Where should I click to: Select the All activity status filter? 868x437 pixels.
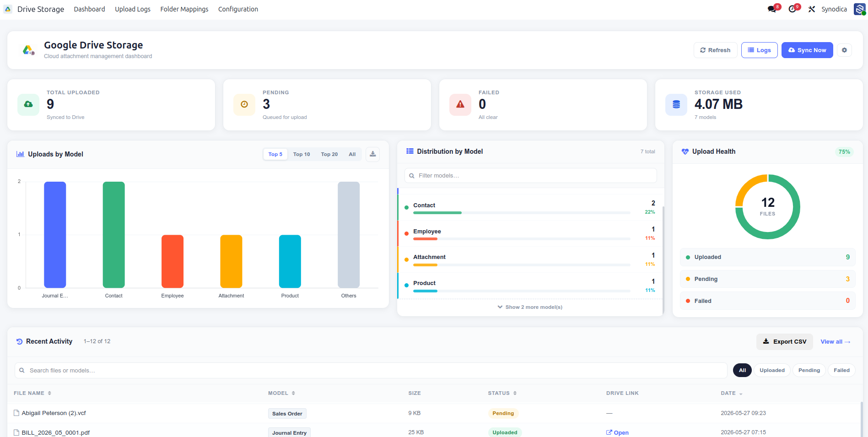(742, 370)
